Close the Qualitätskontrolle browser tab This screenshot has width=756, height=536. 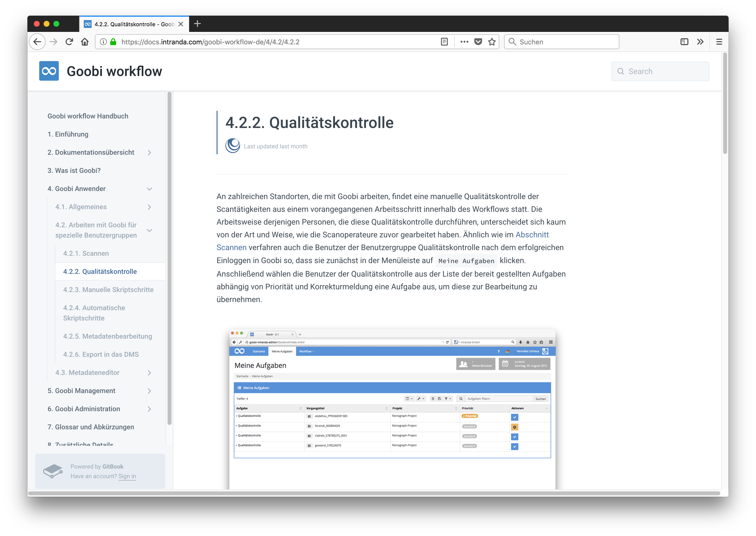[181, 24]
